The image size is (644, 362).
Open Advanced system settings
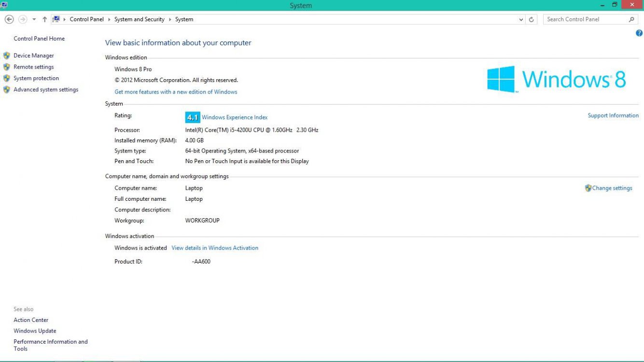46,89
